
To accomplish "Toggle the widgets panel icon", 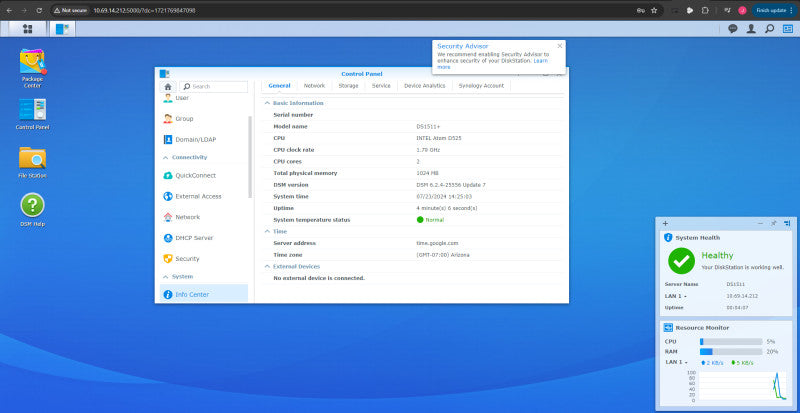I will pyautogui.click(x=788, y=29).
